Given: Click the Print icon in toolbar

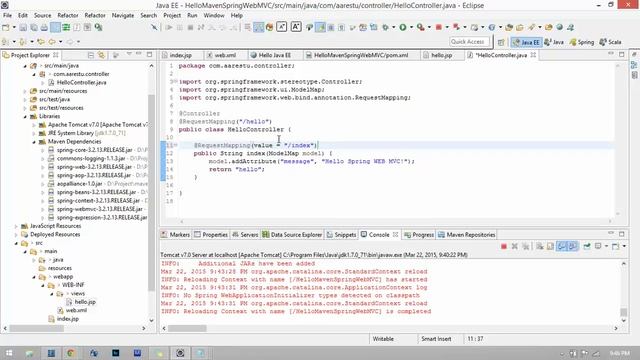Looking at the screenshot, I should (x=44, y=27).
